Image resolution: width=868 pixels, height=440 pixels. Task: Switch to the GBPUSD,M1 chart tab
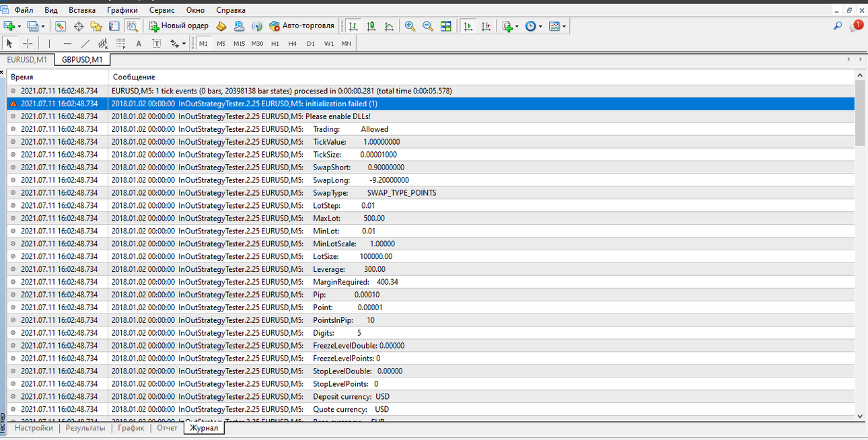tap(82, 59)
